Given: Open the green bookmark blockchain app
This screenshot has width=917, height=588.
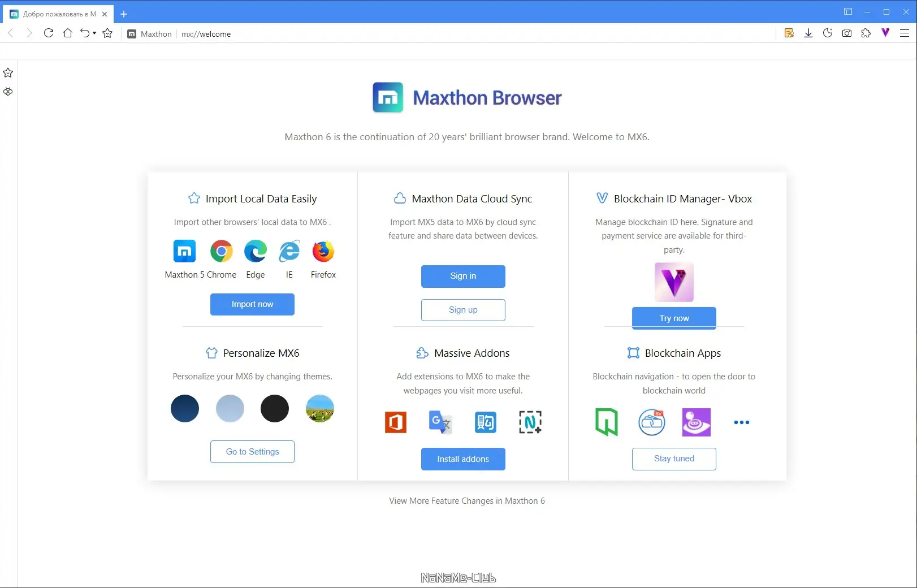Looking at the screenshot, I should (607, 422).
